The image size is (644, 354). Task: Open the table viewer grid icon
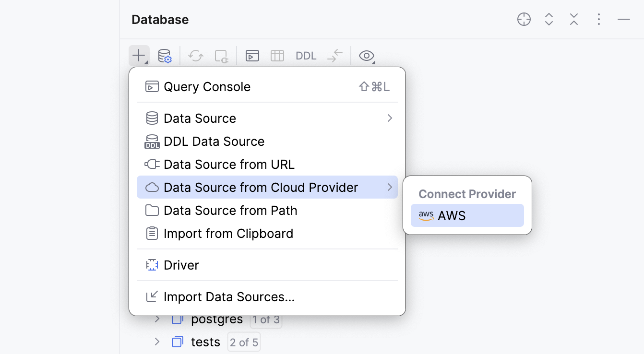click(x=277, y=56)
